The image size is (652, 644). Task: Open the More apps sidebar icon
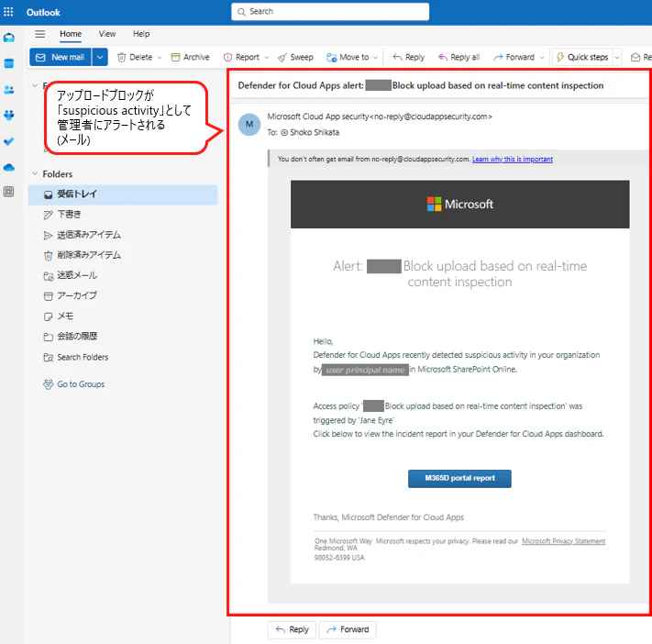coord(9,192)
